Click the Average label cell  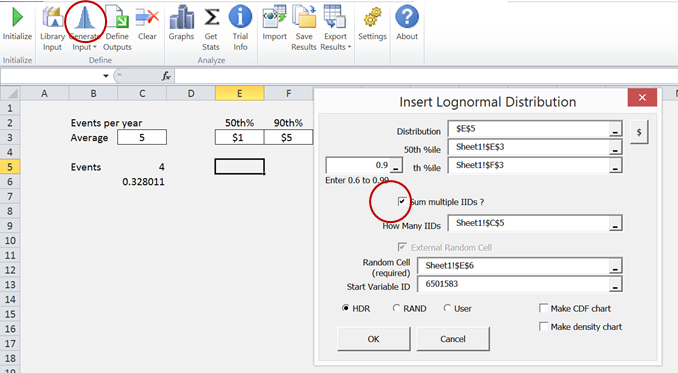point(93,137)
